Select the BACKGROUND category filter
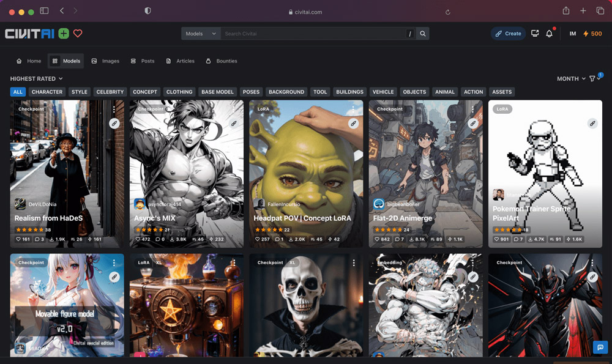This screenshot has height=364, width=612. (286, 92)
